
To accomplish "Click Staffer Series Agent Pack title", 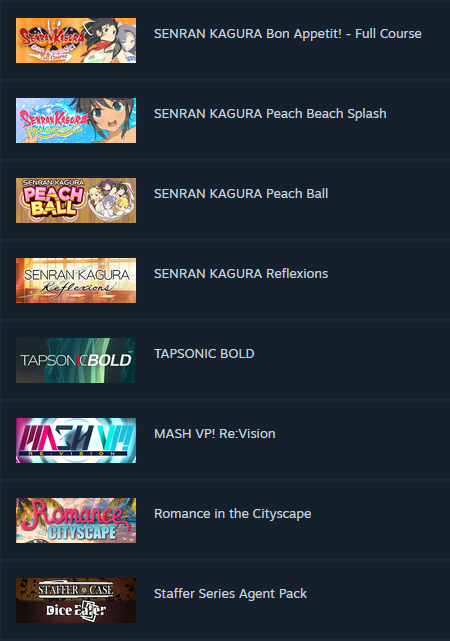I will coord(230,594).
